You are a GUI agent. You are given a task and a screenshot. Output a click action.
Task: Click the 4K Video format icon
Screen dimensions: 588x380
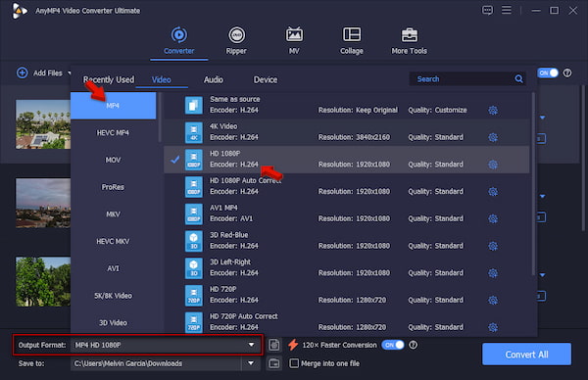193,132
